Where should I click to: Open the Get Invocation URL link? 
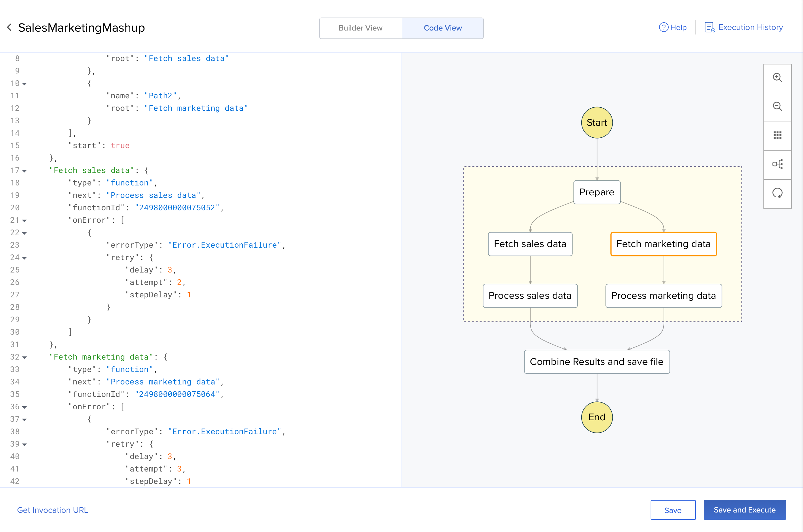pyautogui.click(x=53, y=510)
